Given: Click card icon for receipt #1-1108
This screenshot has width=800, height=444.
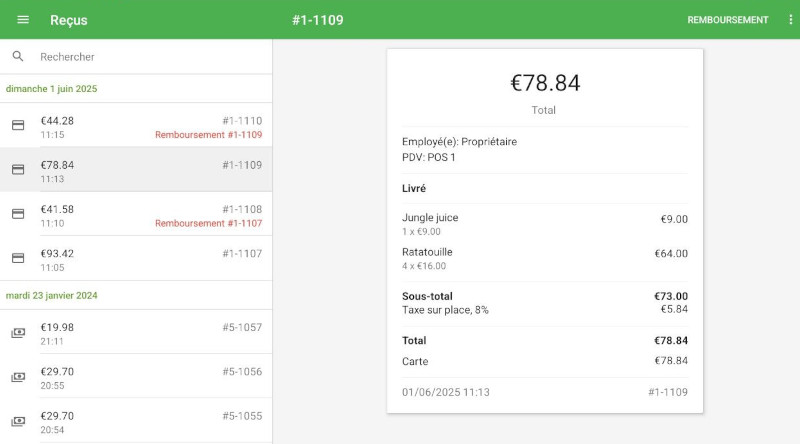Looking at the screenshot, I should 18,214.
